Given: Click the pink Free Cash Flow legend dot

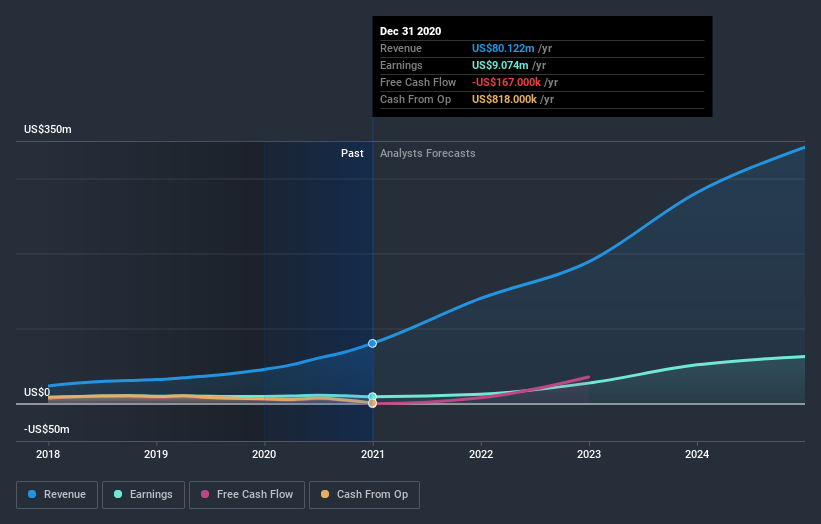Looking at the screenshot, I should coord(205,494).
